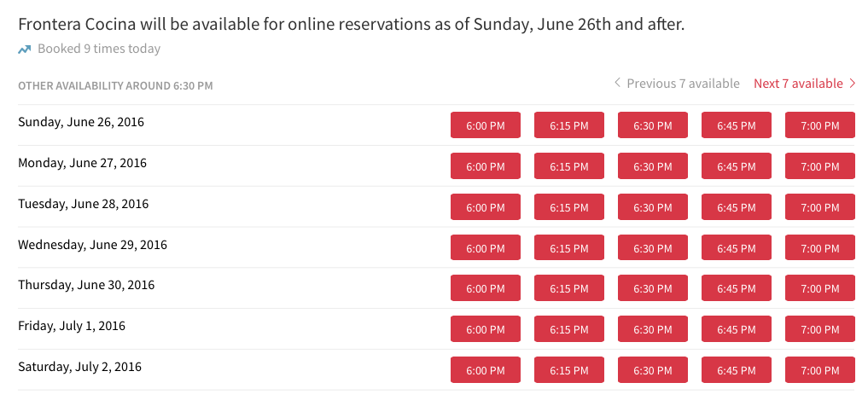Reserve 7:00 PM on Tuesday, June 28
This screenshot has width=868, height=406.
(819, 207)
